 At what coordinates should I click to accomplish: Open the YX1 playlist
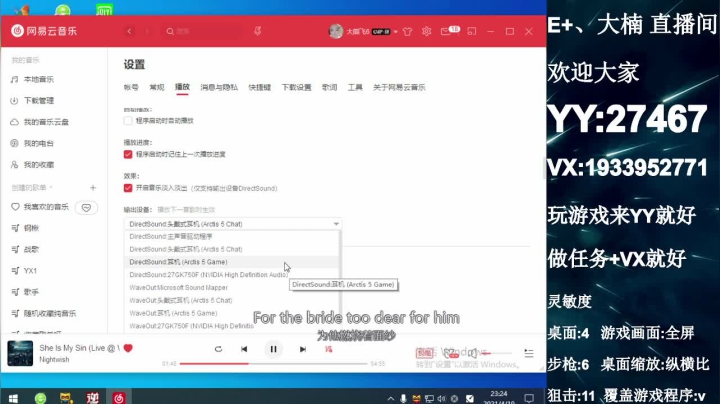tap(30, 271)
